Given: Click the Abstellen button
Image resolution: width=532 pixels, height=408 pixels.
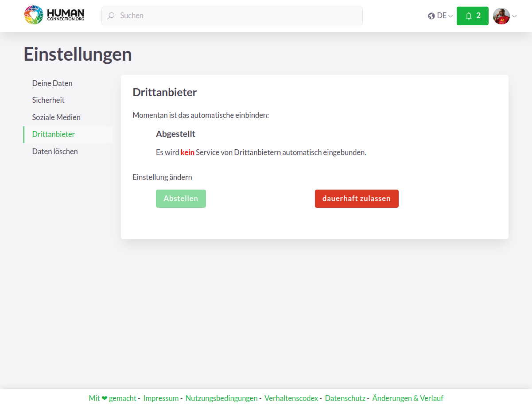Looking at the screenshot, I should 181,198.
